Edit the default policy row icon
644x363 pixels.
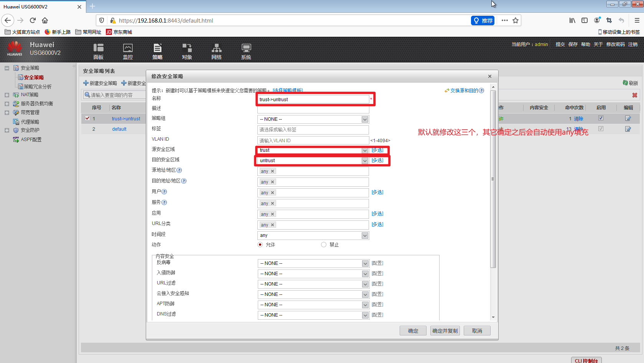pyautogui.click(x=628, y=129)
